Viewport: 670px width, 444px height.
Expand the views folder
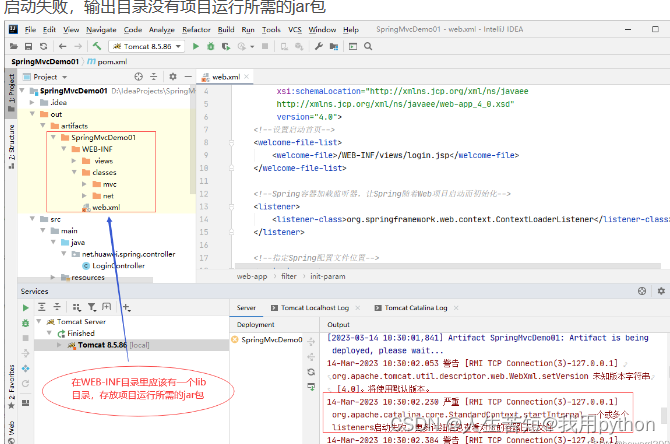pos(74,161)
